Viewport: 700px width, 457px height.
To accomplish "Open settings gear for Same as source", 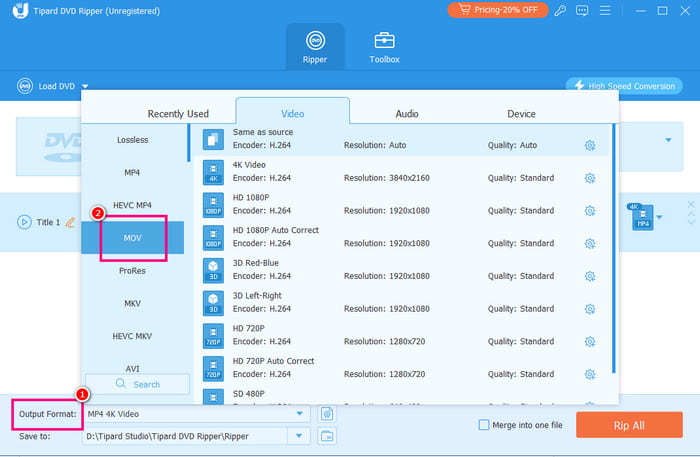I will pyautogui.click(x=590, y=145).
